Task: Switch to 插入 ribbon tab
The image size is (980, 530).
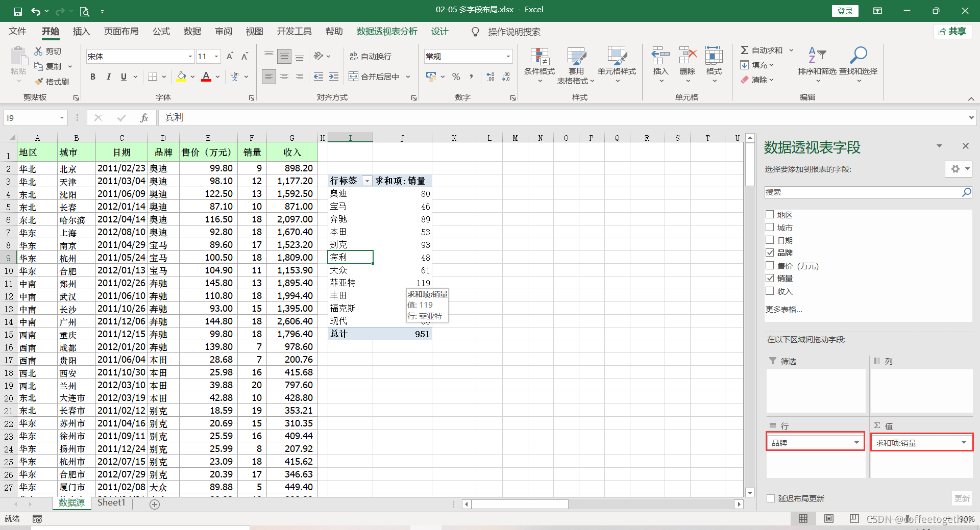Action: (81, 32)
